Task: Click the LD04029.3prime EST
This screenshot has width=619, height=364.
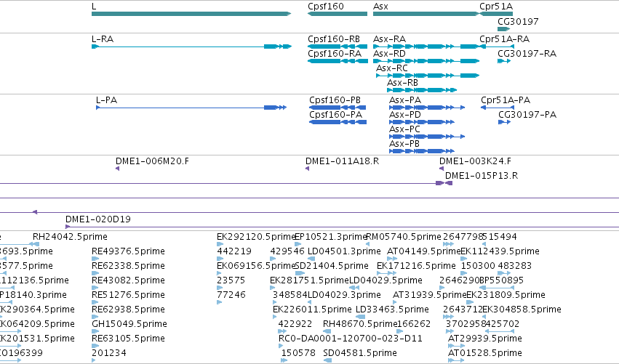Action: 344,296
